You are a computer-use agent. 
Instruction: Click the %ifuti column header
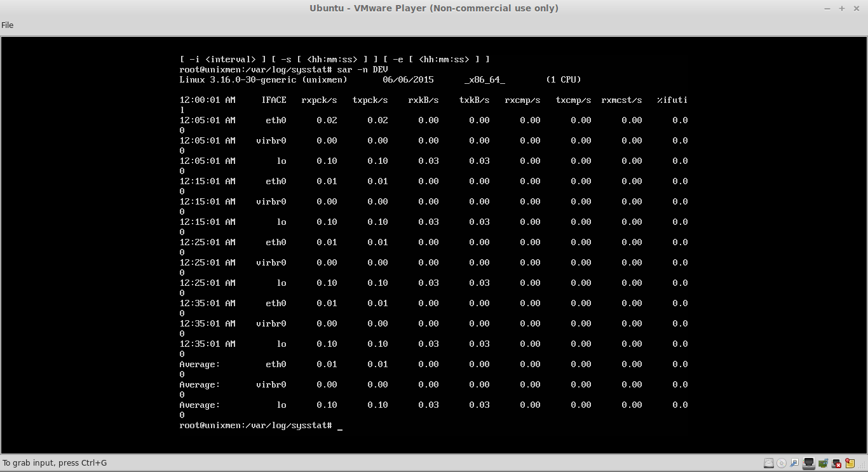coord(673,100)
